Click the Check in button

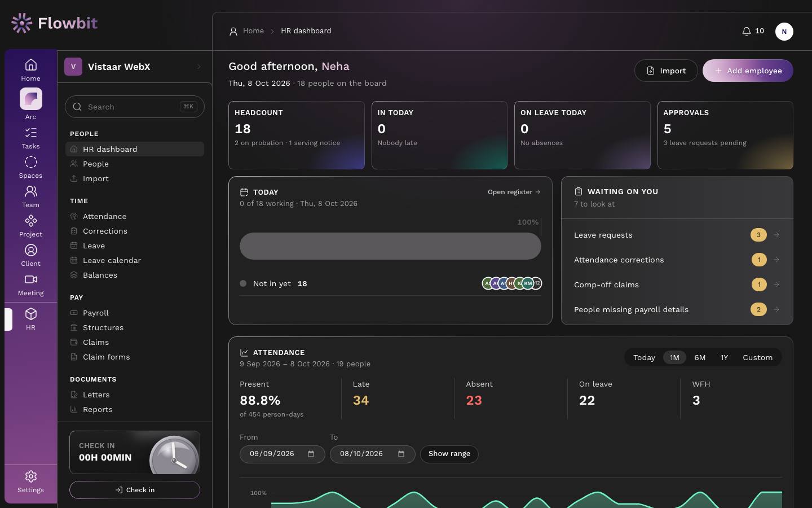pyautogui.click(x=135, y=490)
